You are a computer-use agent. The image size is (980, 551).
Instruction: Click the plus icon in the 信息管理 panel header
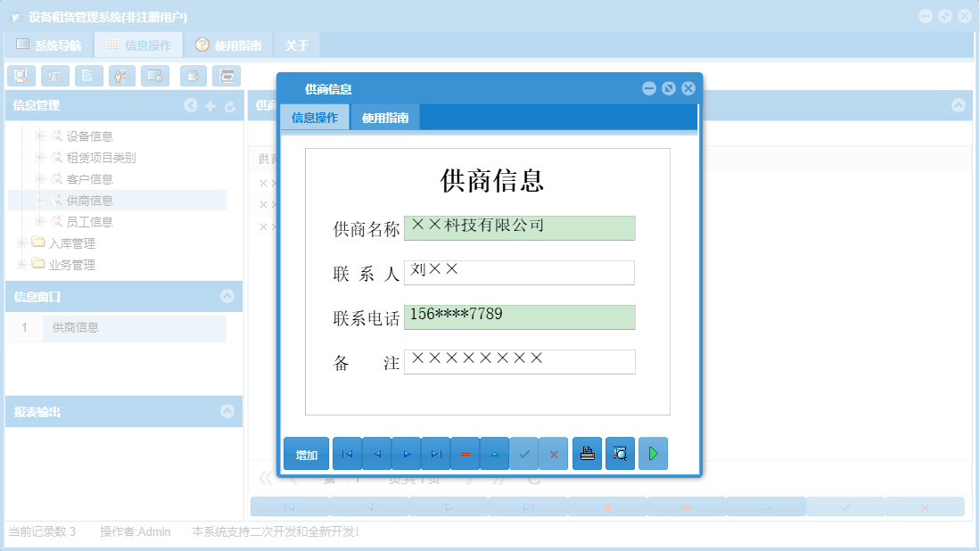coord(210,105)
